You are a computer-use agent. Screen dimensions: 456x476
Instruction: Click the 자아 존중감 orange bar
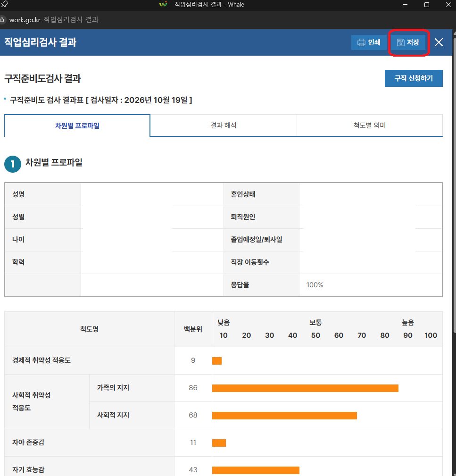click(219, 443)
